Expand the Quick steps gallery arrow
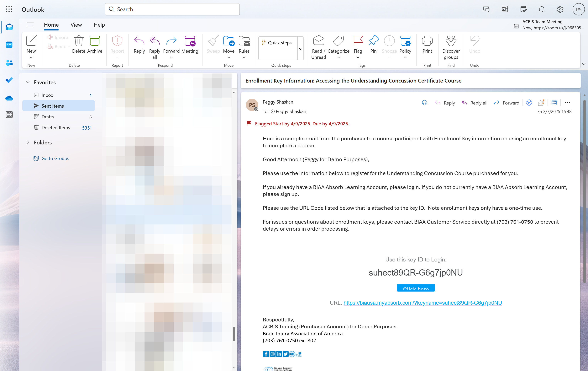Screen dimensions: 588x371 coord(301,49)
